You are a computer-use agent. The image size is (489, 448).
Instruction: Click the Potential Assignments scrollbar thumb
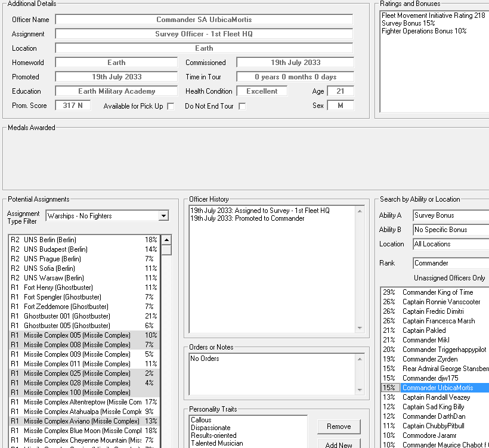click(x=166, y=250)
